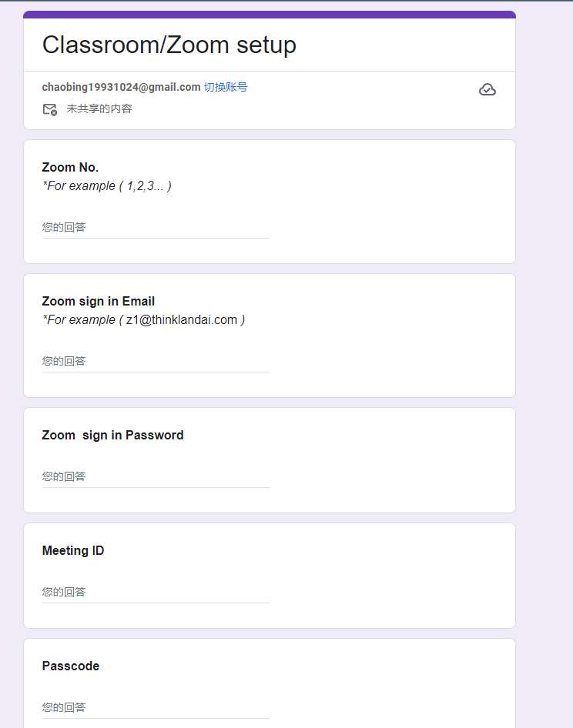Click the example hint showing 1,2,3...
Image resolution: width=573 pixels, height=728 pixels.
(x=106, y=186)
